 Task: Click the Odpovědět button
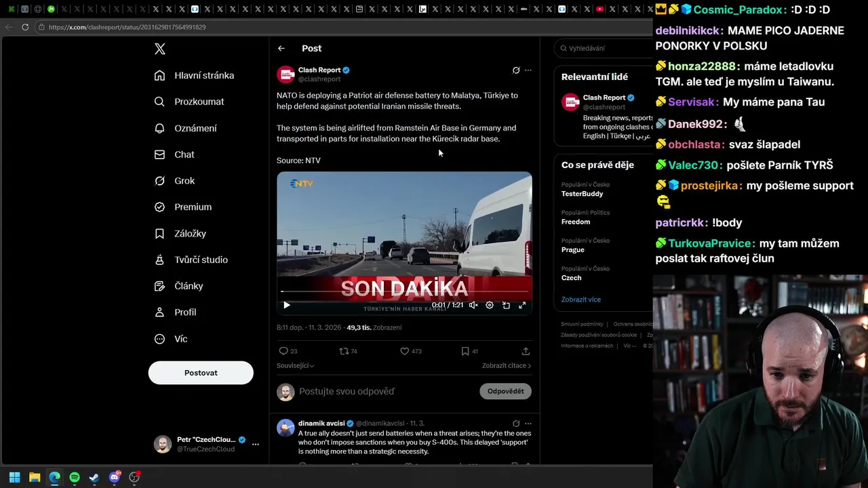coord(506,391)
